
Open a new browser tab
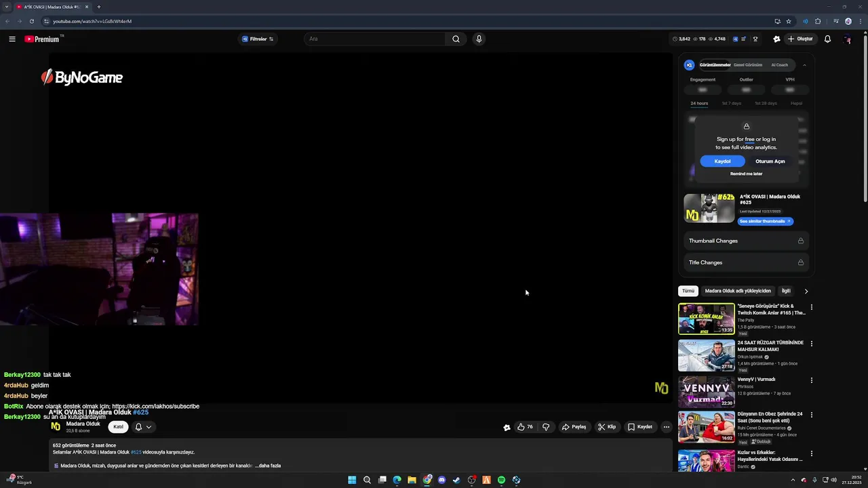click(x=98, y=7)
